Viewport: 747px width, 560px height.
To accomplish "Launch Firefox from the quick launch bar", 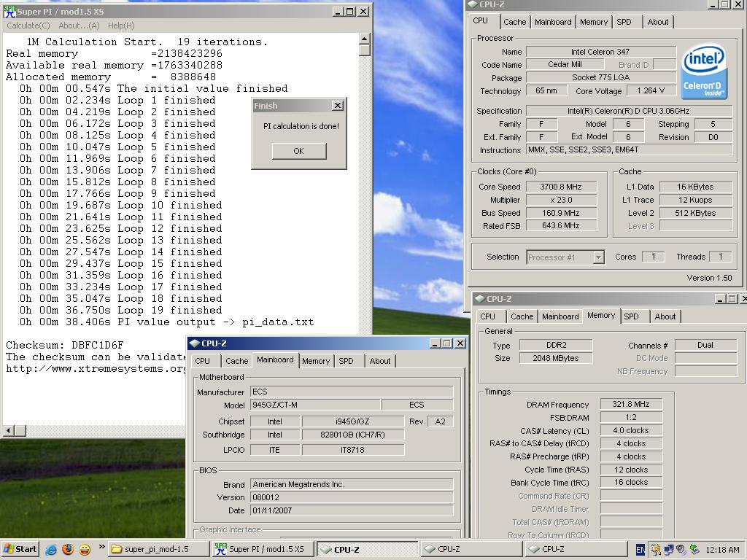I will pyautogui.click(x=68, y=549).
